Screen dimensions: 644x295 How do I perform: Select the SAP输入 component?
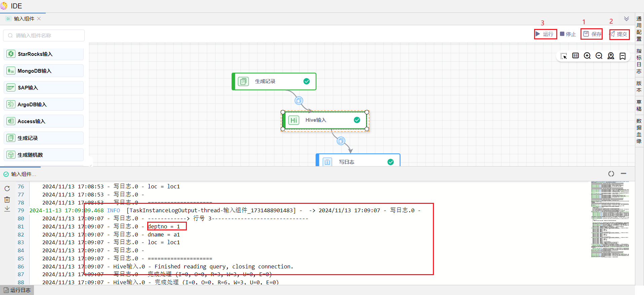pos(44,87)
